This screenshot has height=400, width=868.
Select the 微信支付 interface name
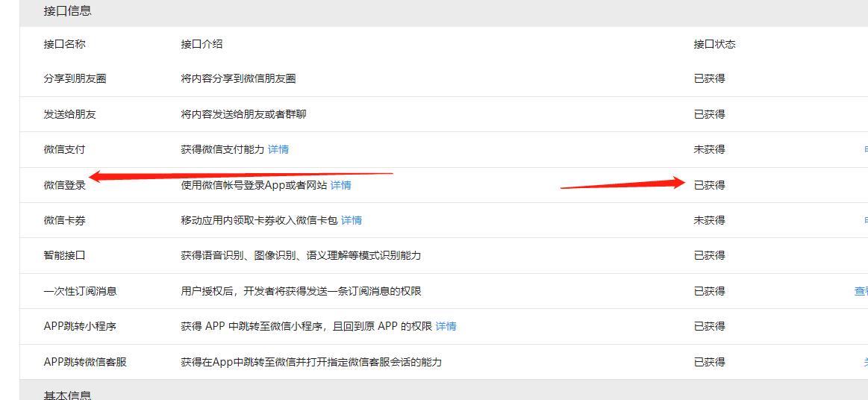coord(65,149)
